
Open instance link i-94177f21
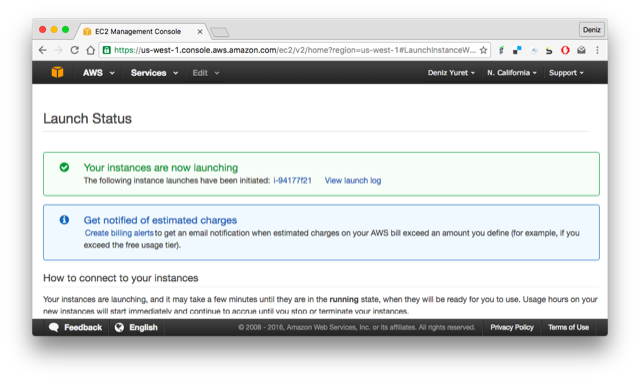(x=292, y=180)
